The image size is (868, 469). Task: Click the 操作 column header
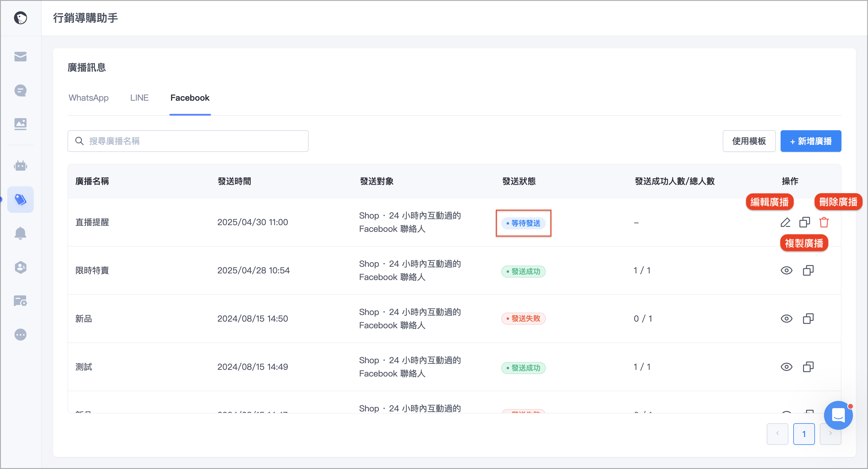coord(790,181)
